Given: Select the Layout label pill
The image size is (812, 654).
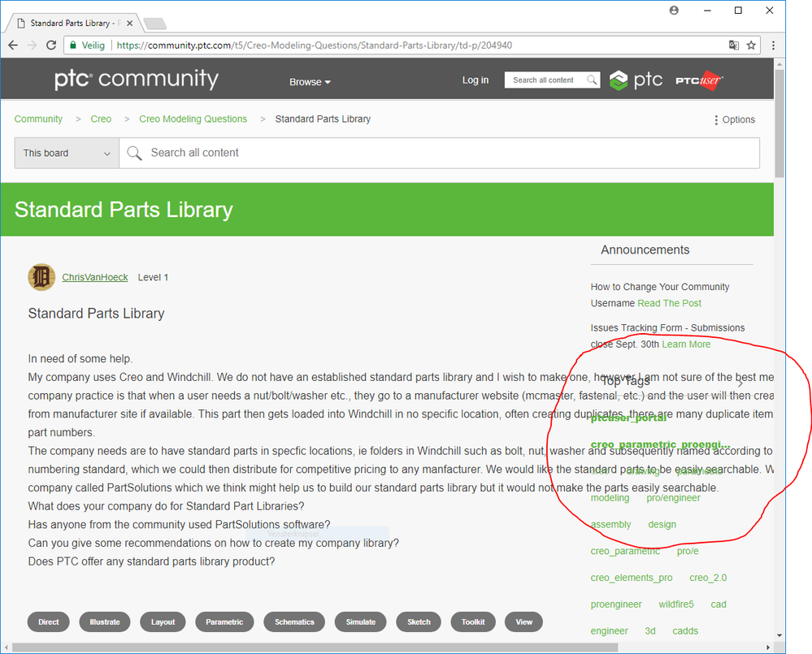Looking at the screenshot, I should click(163, 622).
